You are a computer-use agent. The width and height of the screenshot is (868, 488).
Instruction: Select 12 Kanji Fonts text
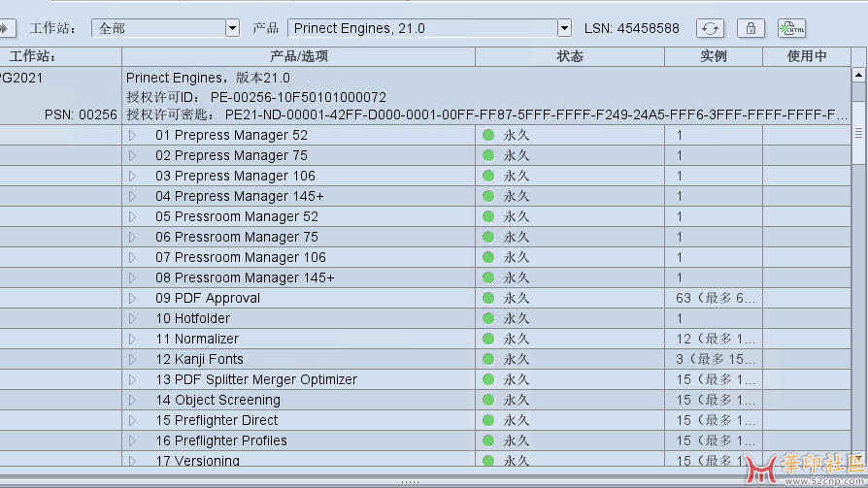tap(199, 359)
